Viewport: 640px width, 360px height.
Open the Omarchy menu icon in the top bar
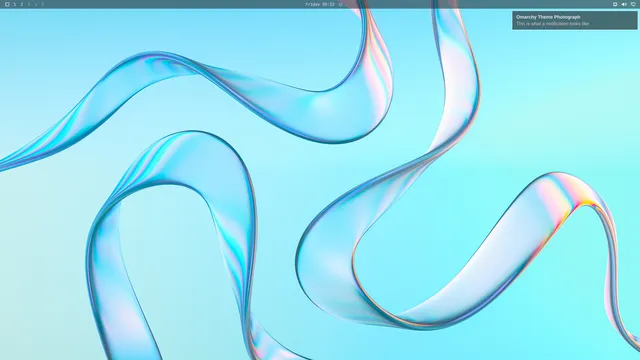click(x=7, y=4)
